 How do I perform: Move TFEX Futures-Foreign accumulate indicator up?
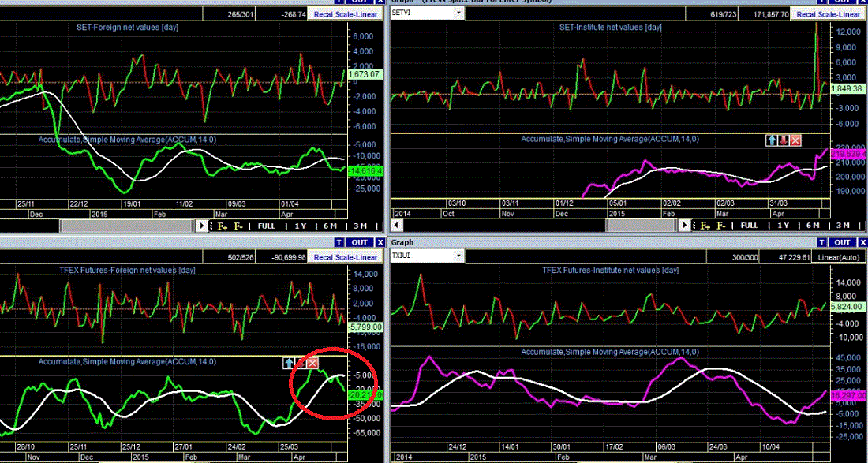click(288, 363)
